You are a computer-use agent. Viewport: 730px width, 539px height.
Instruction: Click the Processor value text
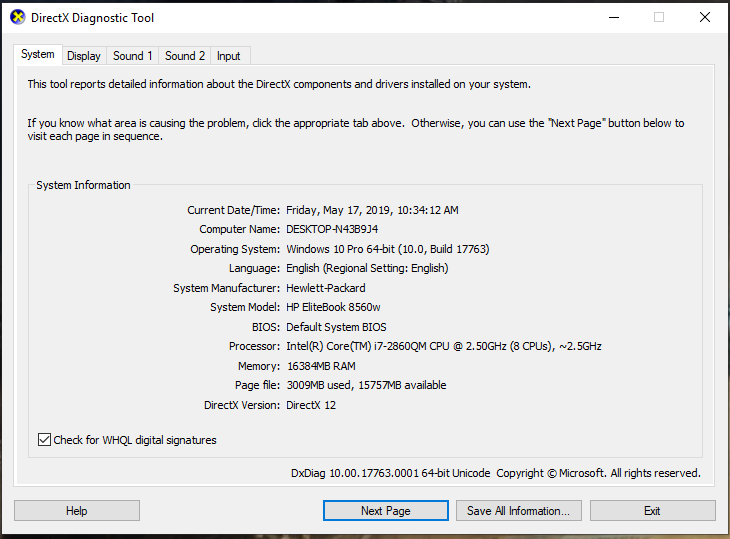[444, 347]
